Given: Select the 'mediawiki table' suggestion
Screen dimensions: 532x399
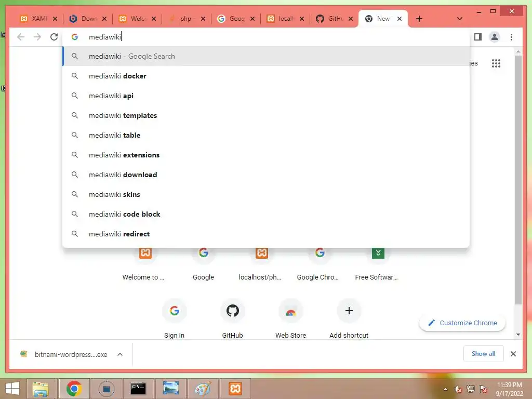Looking at the screenshot, I should 267,135.
